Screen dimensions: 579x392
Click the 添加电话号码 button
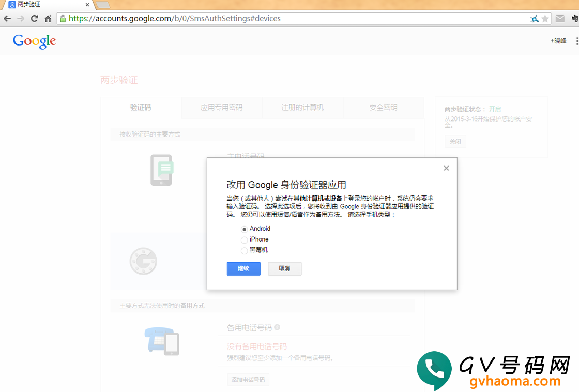(248, 380)
